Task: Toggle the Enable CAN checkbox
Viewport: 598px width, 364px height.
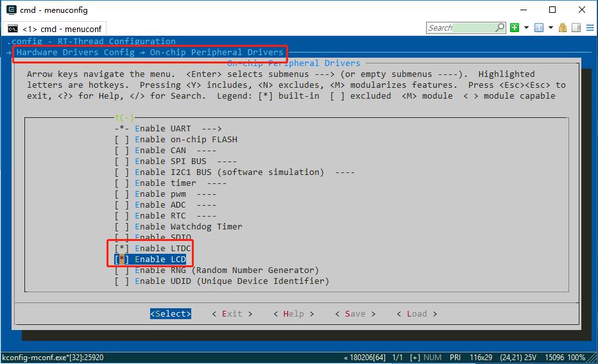Action: (x=122, y=151)
